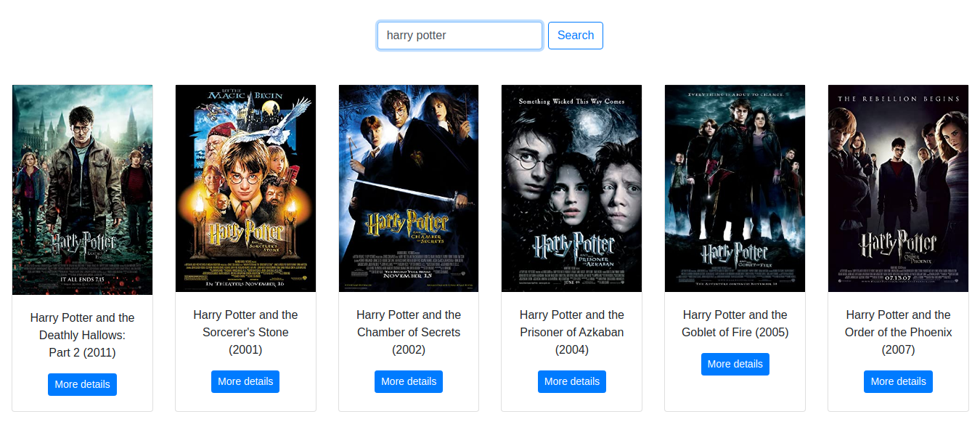Select the Chamber of Secrets poster

pos(409,188)
